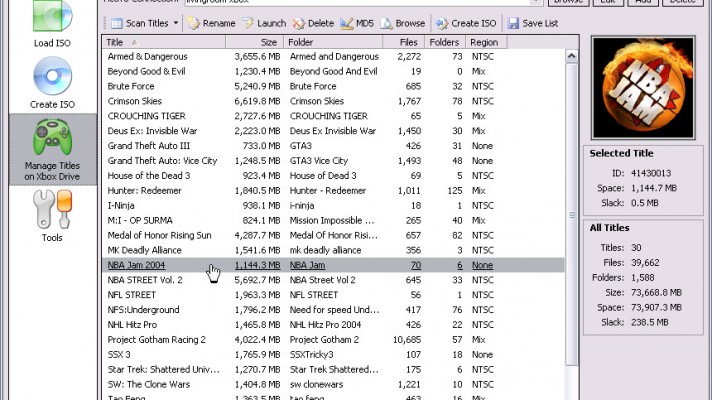
Task: Select the I-Ninja title
Action: pos(121,206)
